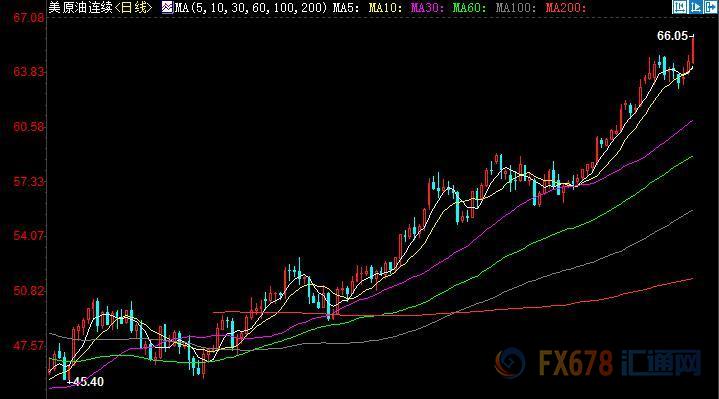Click the 50.82 price axis label
Image resolution: width=719 pixels, height=399 pixels.
pos(29,291)
